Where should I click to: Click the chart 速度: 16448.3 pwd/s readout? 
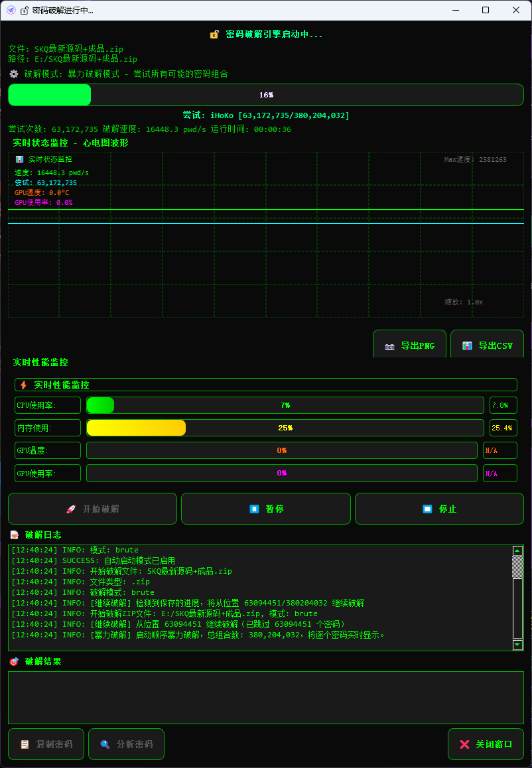52,173
